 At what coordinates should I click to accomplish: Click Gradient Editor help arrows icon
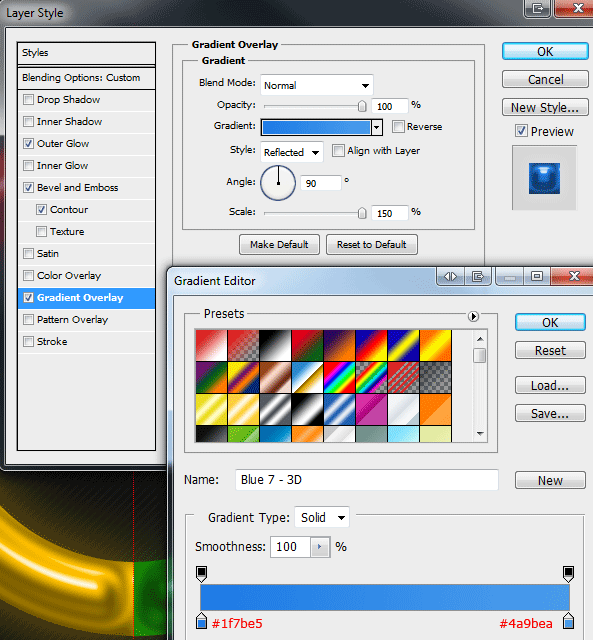point(450,277)
